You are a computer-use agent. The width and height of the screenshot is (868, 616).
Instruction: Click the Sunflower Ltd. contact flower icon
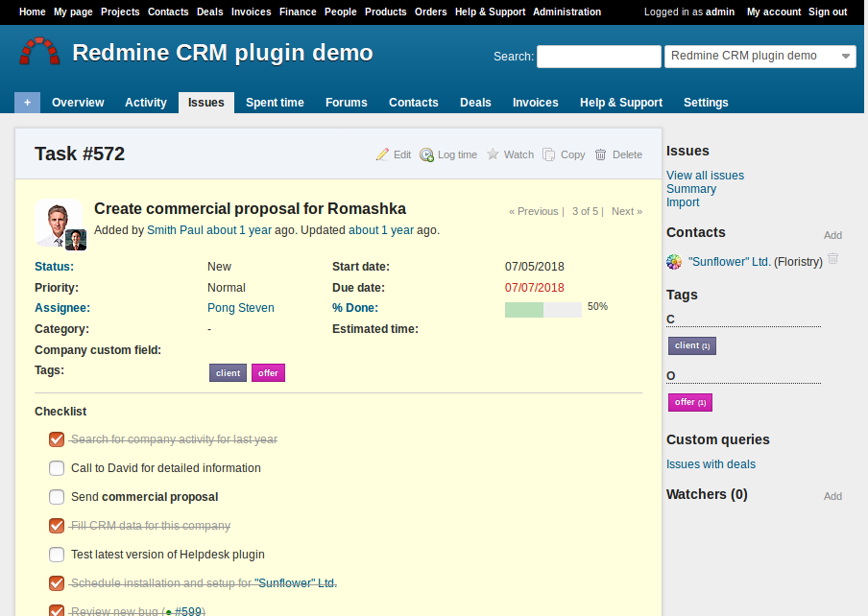(x=674, y=262)
